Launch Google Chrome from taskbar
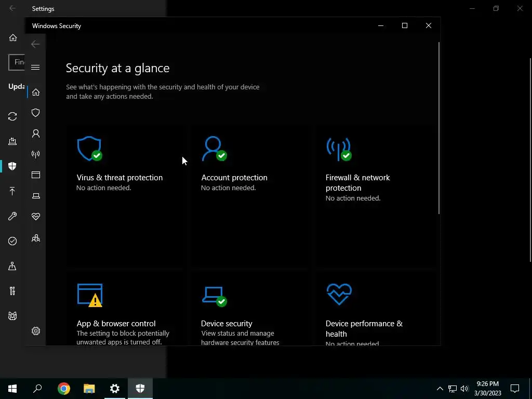The height and width of the screenshot is (399, 532). [x=64, y=389]
